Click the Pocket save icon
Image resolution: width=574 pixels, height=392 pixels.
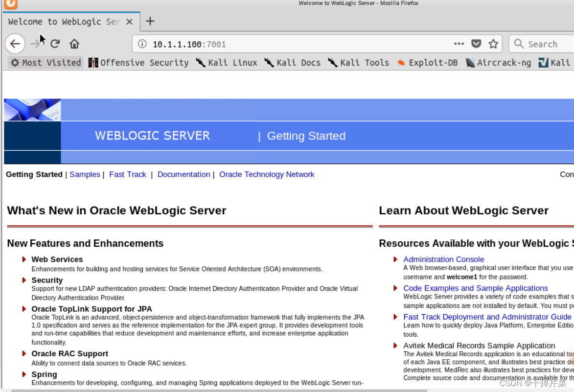pos(476,44)
